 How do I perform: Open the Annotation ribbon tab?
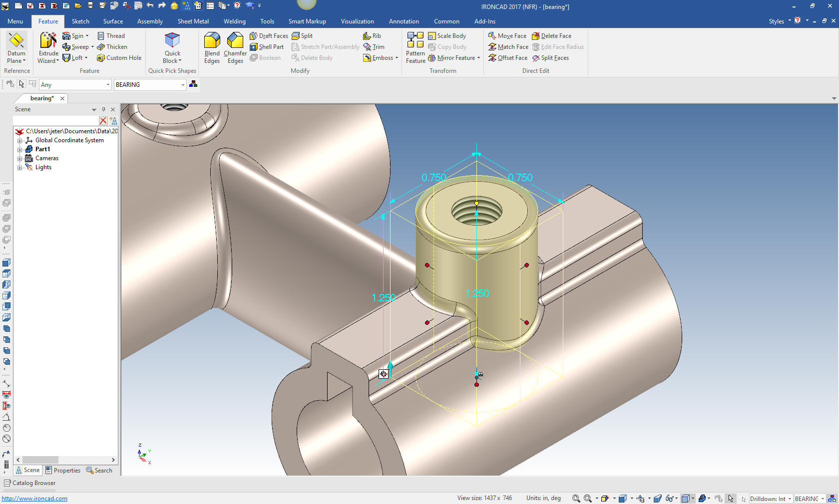coord(404,21)
